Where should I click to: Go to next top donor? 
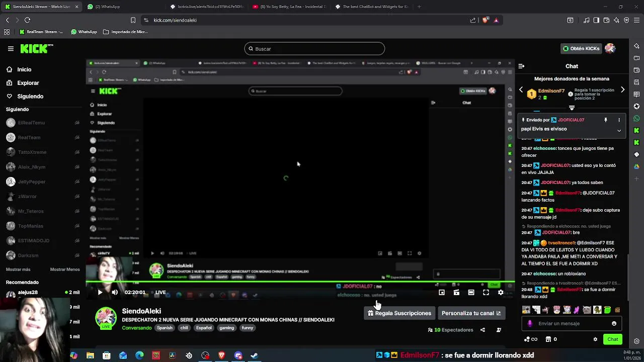pyautogui.click(x=622, y=90)
